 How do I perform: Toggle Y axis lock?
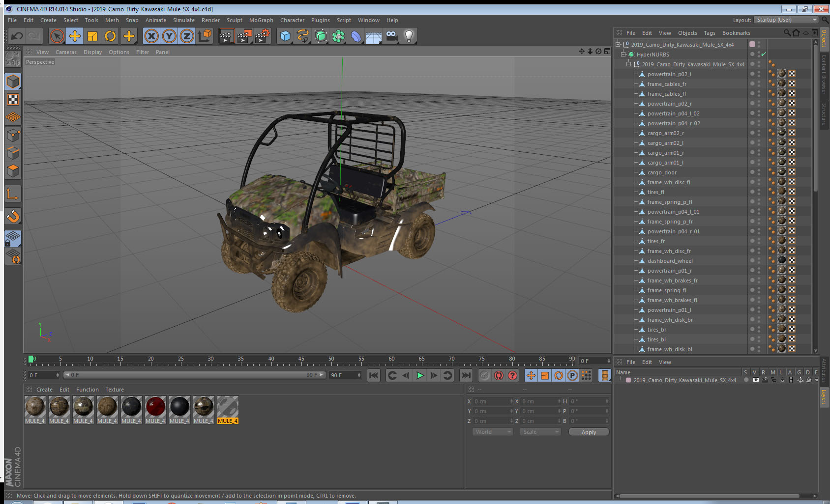click(x=169, y=36)
